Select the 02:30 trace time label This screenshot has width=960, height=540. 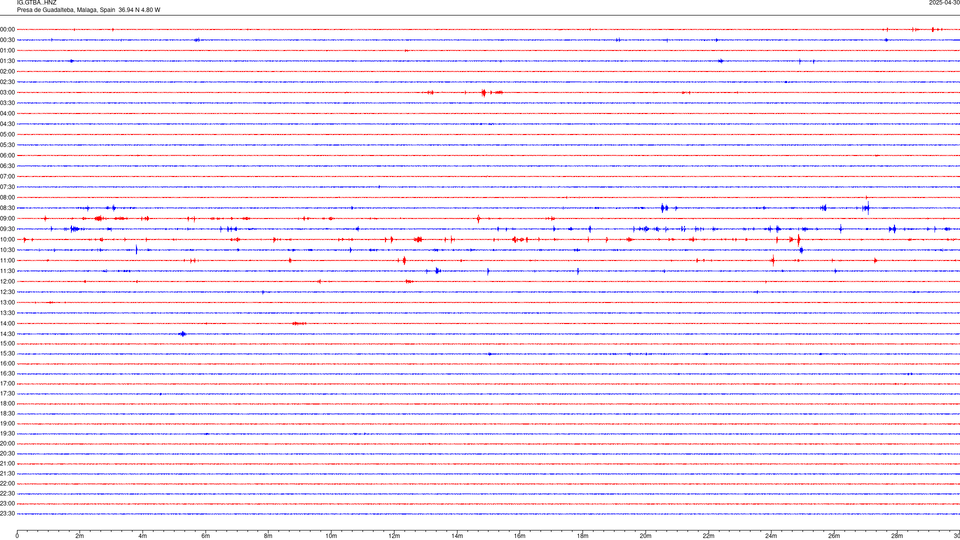coord(7,82)
